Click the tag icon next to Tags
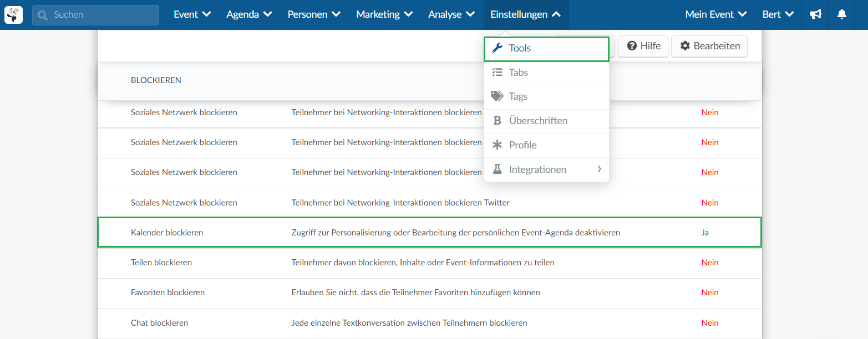 pos(498,96)
